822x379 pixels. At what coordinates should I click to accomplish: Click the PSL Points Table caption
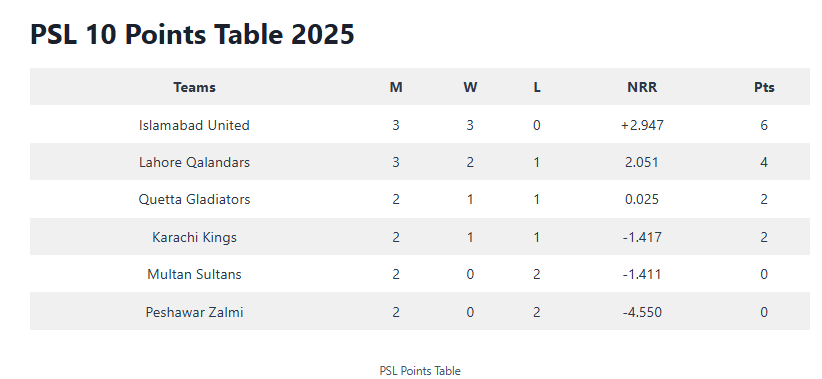click(420, 371)
